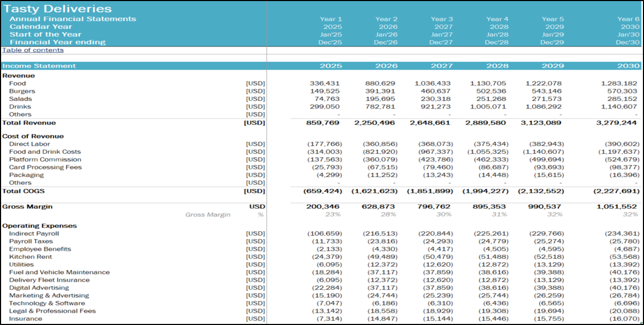Select the Platform Commission row label
Image resolution: width=644 pixels, height=325 pixels.
(45, 159)
